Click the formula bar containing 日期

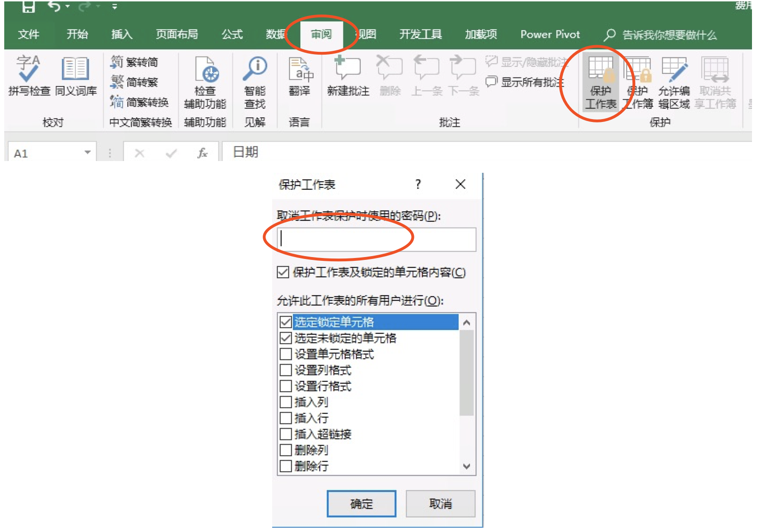tap(486, 152)
